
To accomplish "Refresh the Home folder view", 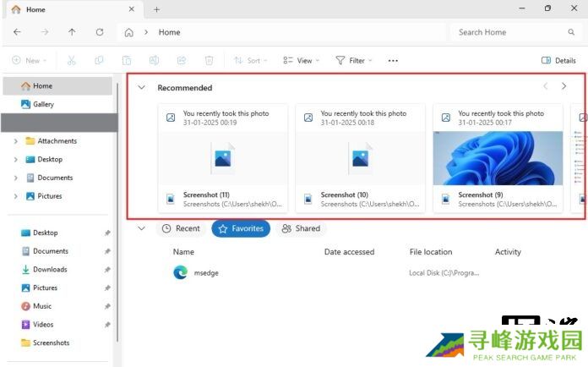I will [100, 32].
